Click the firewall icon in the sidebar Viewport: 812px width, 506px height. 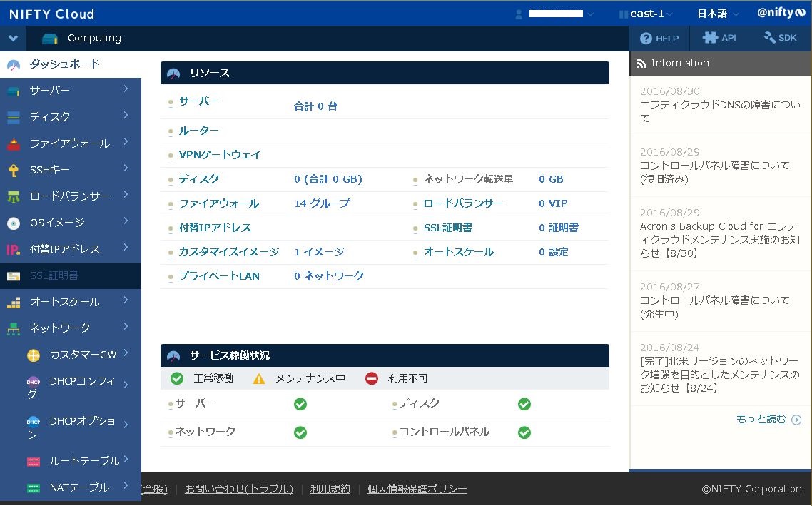[14, 144]
